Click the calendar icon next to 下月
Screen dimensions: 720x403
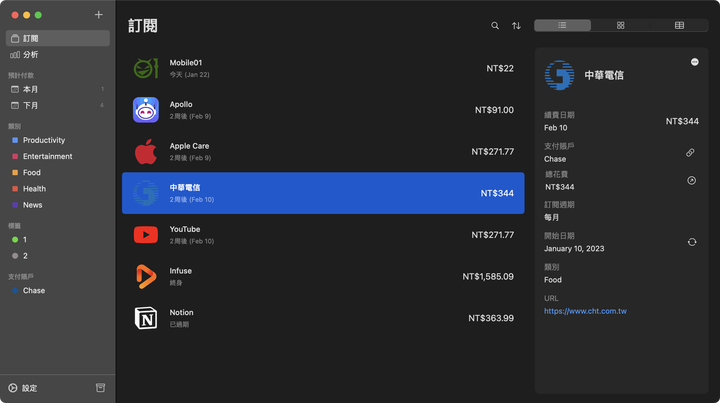[15, 105]
